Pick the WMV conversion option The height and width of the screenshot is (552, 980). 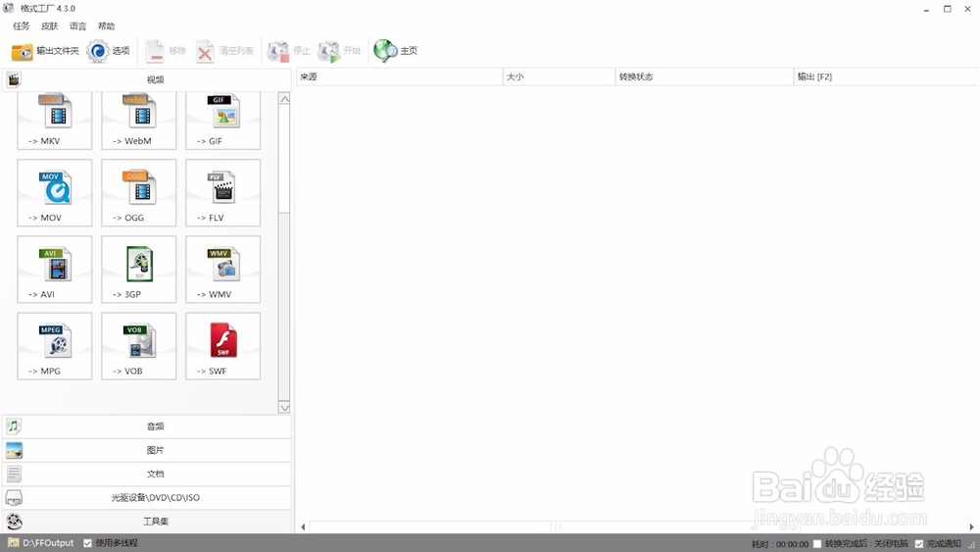pyautogui.click(x=223, y=270)
